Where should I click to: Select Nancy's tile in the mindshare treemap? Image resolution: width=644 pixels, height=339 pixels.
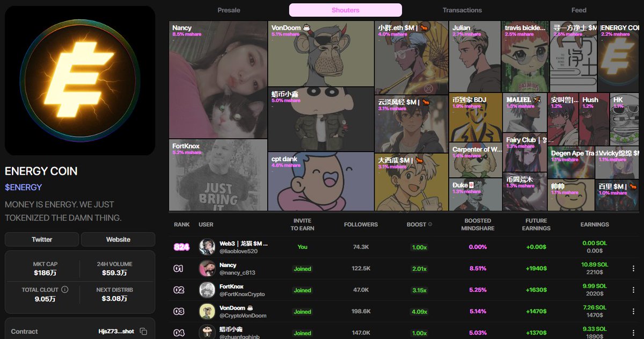[218, 80]
